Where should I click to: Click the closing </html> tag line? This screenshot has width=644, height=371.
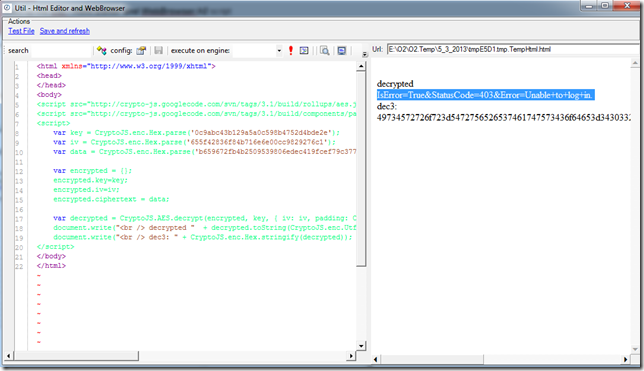pos(51,265)
